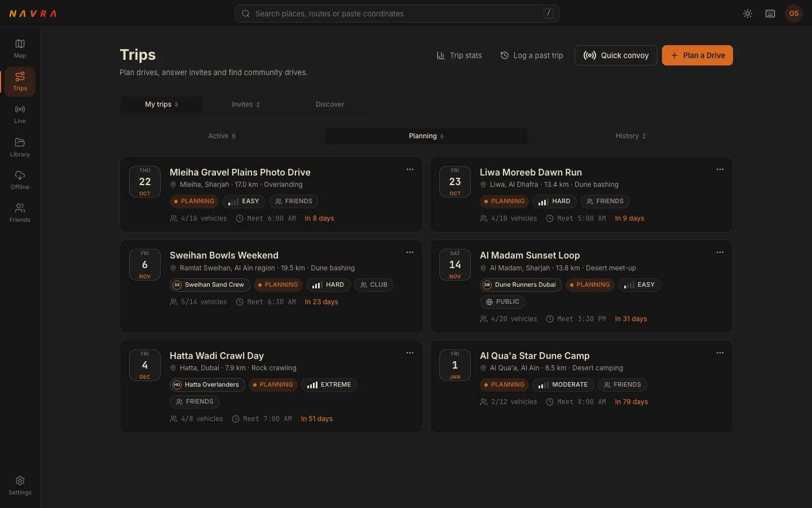The image size is (812, 508).
Task: Focus the search places input field
Action: [397, 14]
